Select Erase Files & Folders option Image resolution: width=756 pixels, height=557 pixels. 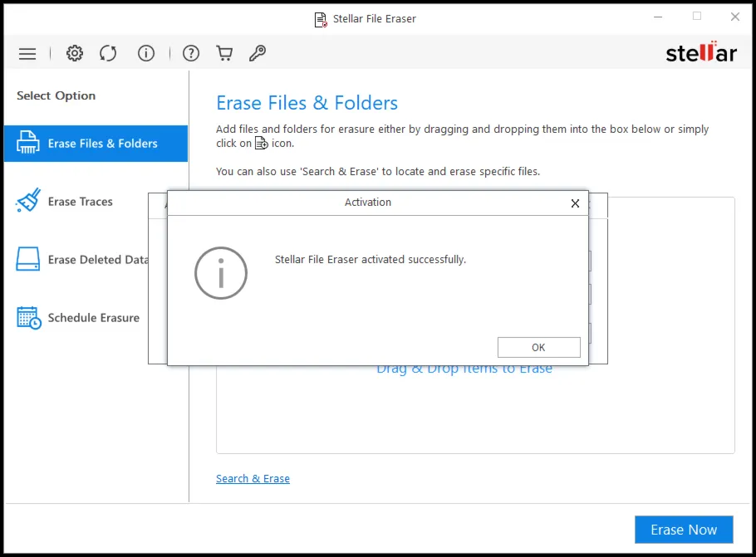[96, 144]
